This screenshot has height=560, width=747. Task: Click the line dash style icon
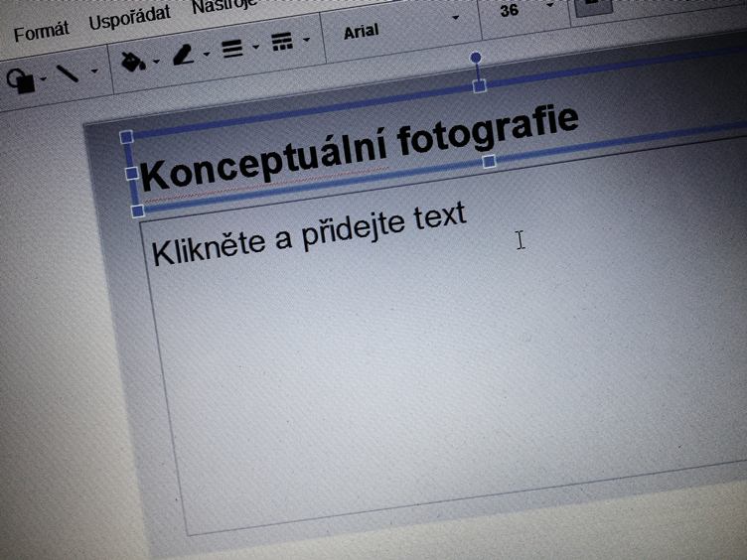[x=282, y=42]
